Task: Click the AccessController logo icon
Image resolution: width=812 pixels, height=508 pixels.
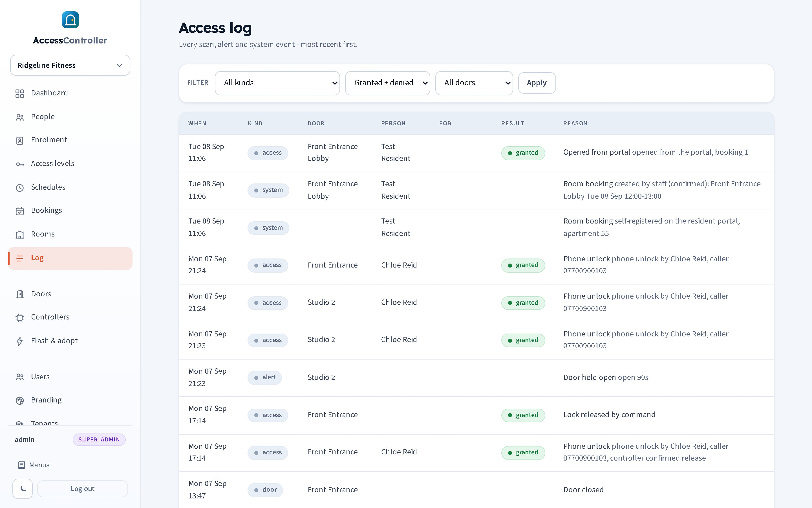Action: point(70,20)
